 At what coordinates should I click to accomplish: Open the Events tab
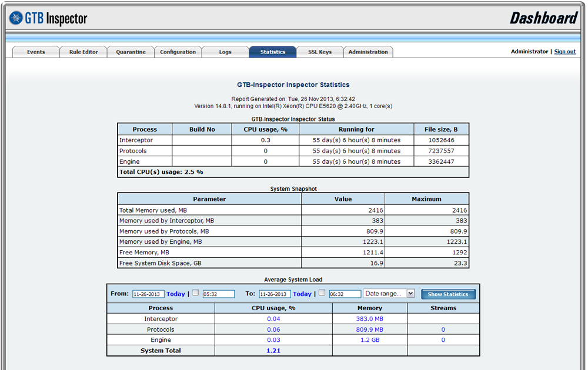[x=36, y=52]
